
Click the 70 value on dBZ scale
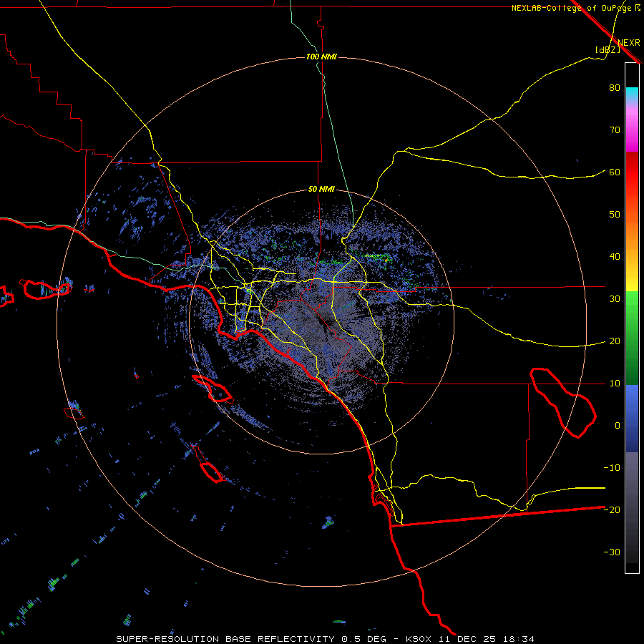(x=615, y=130)
